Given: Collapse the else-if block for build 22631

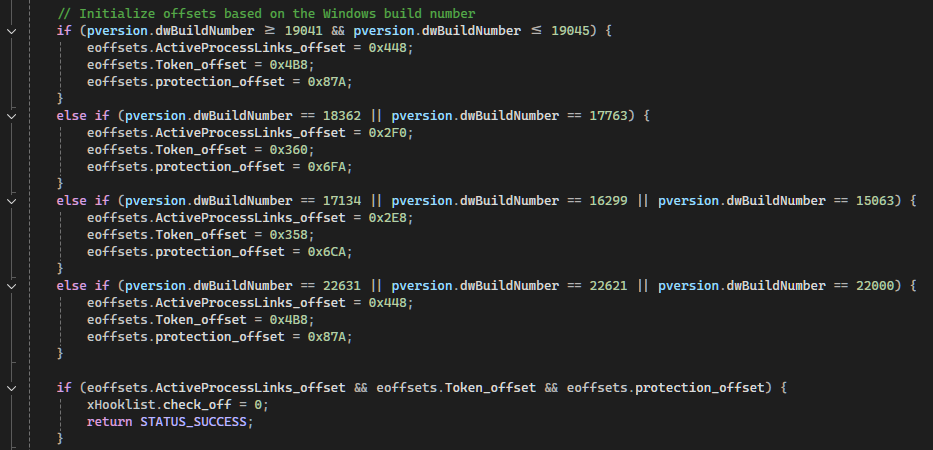Looking at the screenshot, I should coord(11,286).
